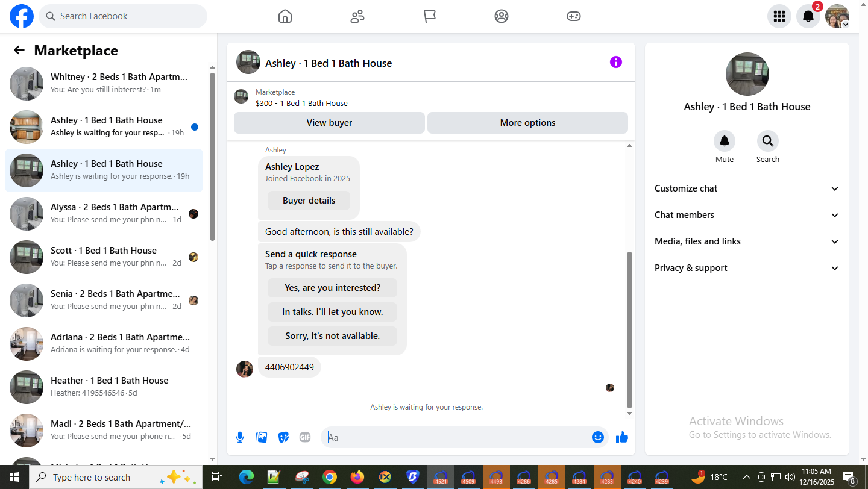Open the Pages flag icon
868x489 pixels.
[x=430, y=16]
